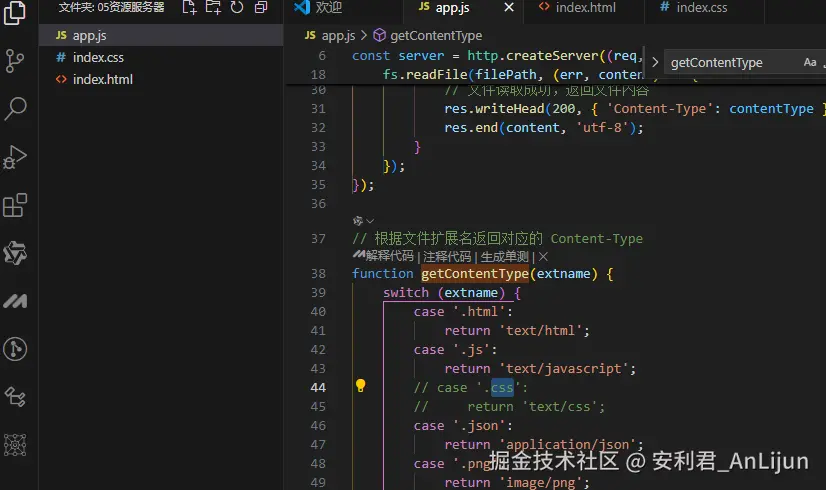Expand the AI code lens dropdown above line 37
This screenshot has width=826, height=490.
pos(363,221)
